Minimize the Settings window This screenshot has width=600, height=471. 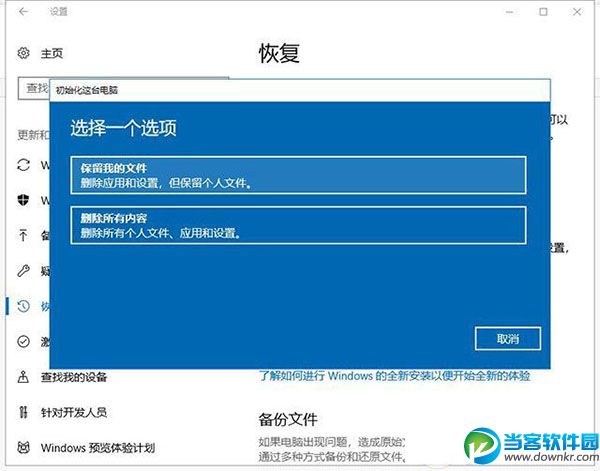pyautogui.click(x=509, y=12)
